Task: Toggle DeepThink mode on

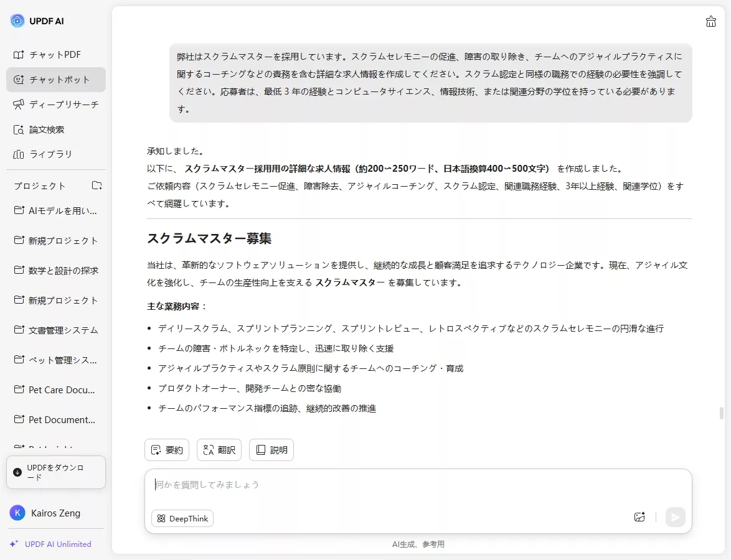Action: [x=182, y=518]
